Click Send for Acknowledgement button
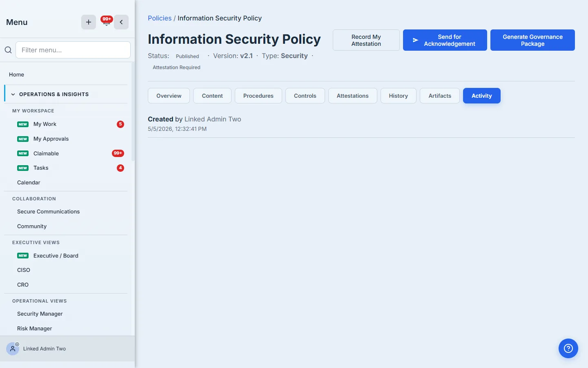Image resolution: width=588 pixels, height=368 pixels. 445,40
